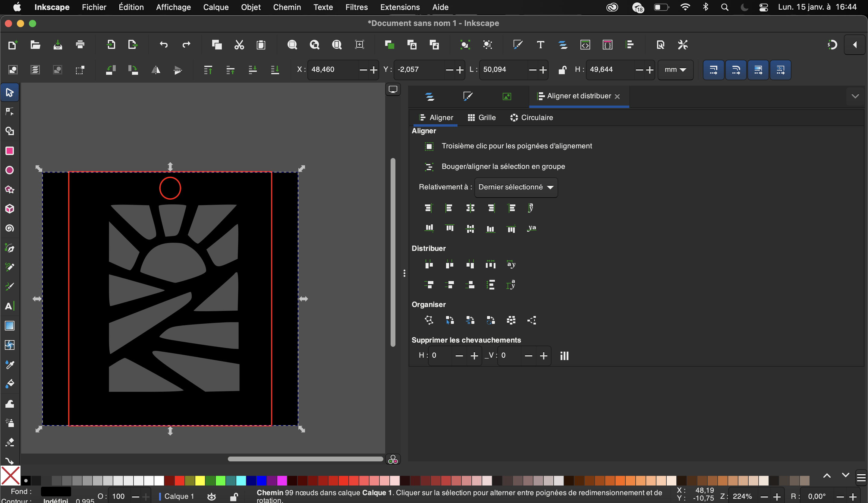Flip selection horizontally

point(156,70)
